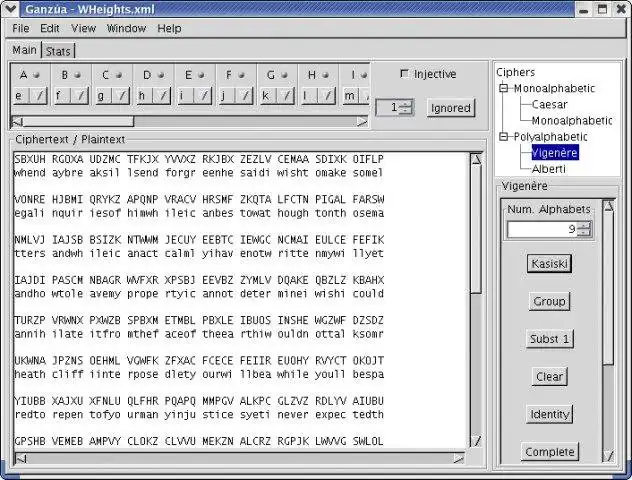Click the plaintext word 'could'

pos(368,294)
